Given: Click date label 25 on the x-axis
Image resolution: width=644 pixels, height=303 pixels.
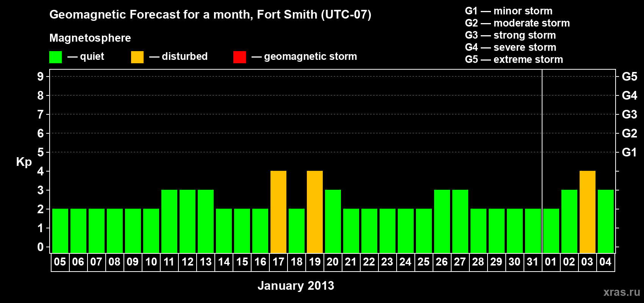Looking at the screenshot, I should [x=424, y=262].
